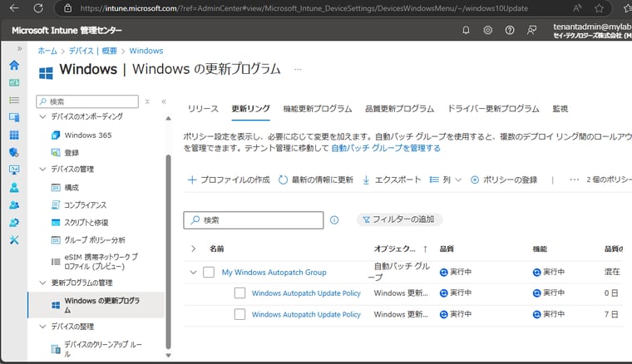Switch to the 機能更新プログラム tab

tap(318, 109)
